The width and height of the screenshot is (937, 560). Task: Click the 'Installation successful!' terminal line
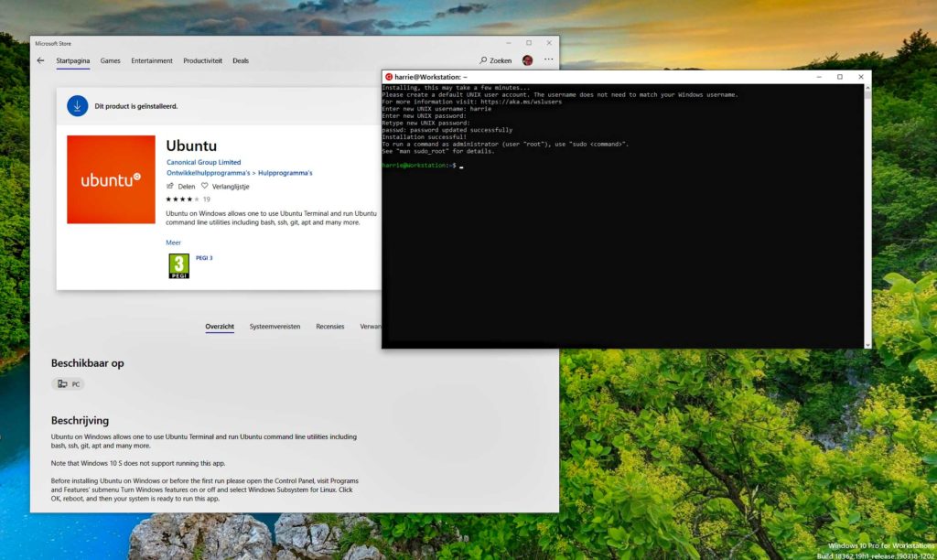point(425,137)
